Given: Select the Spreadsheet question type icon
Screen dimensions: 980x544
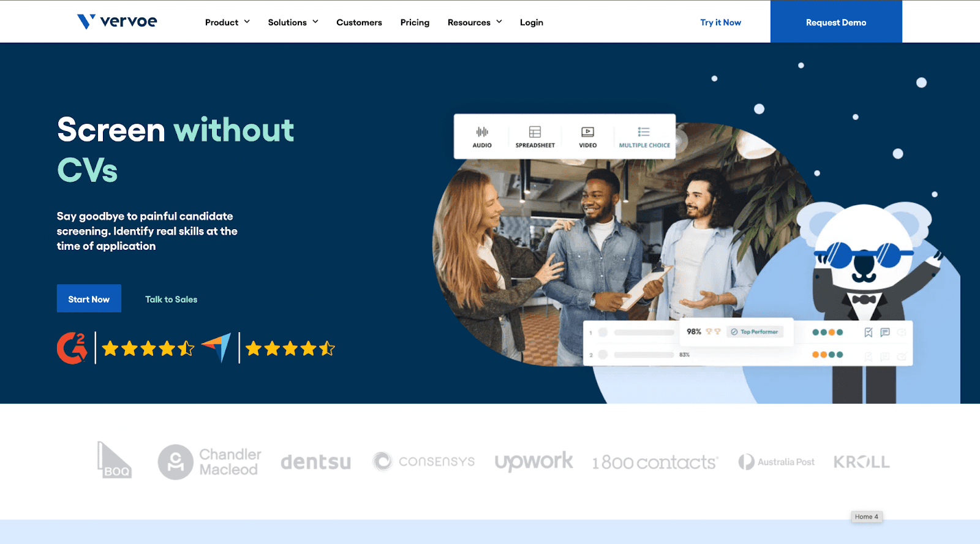Looking at the screenshot, I should coord(535,132).
